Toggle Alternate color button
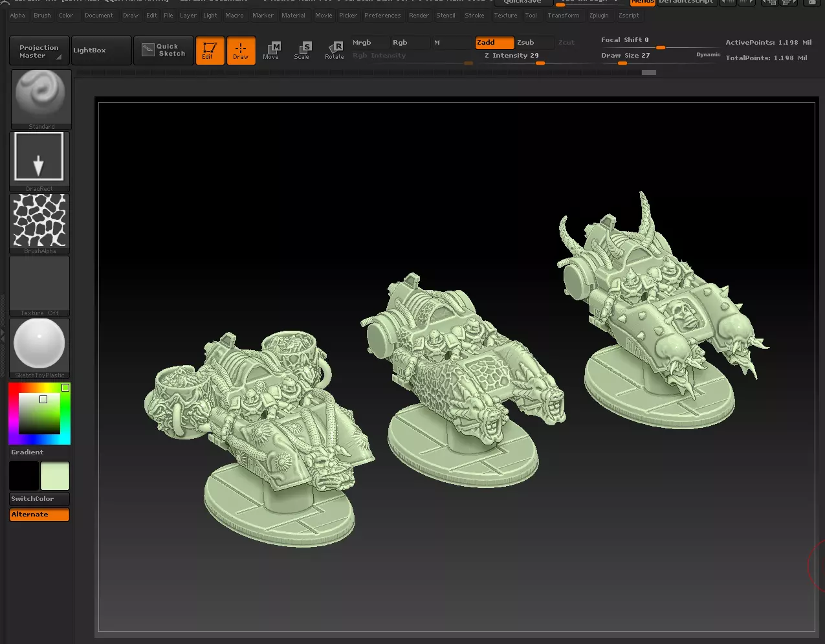The image size is (825, 644). (x=39, y=515)
